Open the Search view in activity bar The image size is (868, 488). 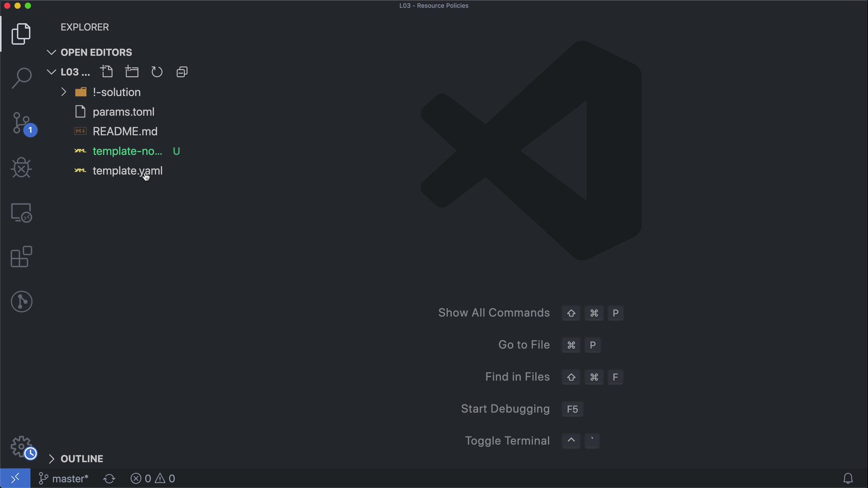click(21, 78)
